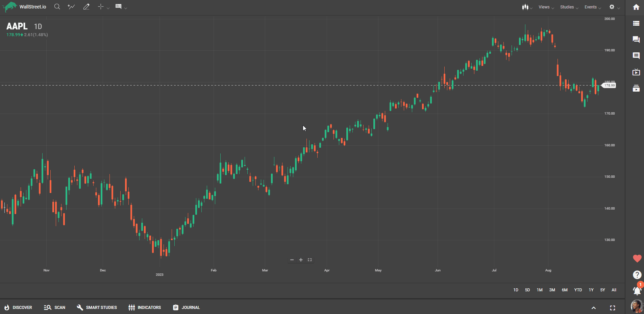Zoom out chart with minus button

pos(292,260)
